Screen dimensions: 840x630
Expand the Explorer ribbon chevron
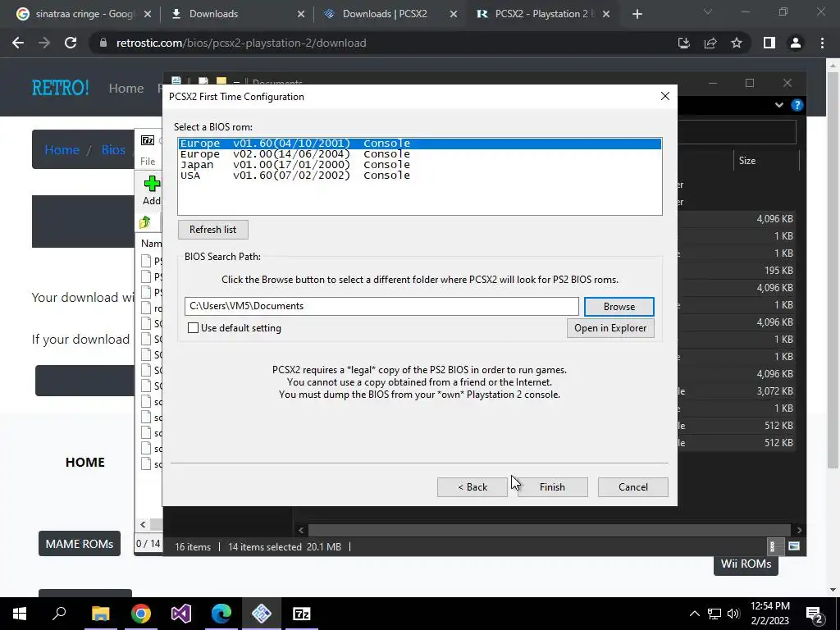tap(779, 106)
